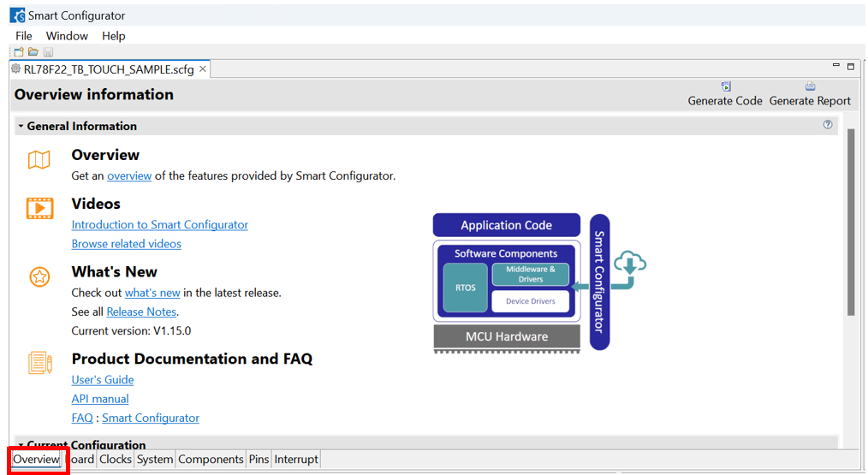
Task: Open the Window menu
Action: click(67, 36)
